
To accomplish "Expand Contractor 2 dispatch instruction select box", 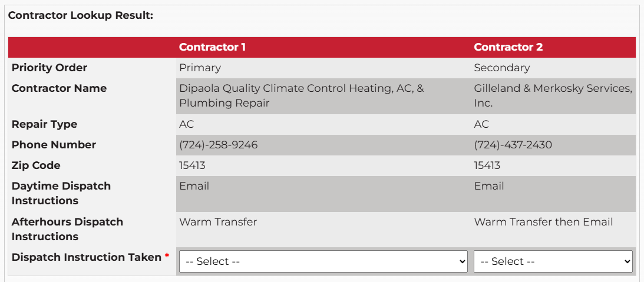I will (x=553, y=261).
